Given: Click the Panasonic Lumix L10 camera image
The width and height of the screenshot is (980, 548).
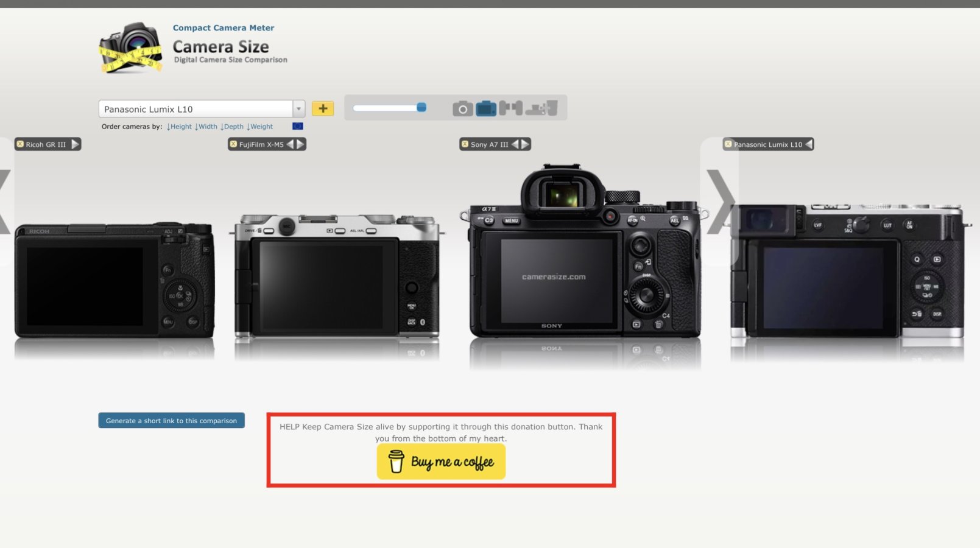Looking at the screenshot, I should coord(850,271).
